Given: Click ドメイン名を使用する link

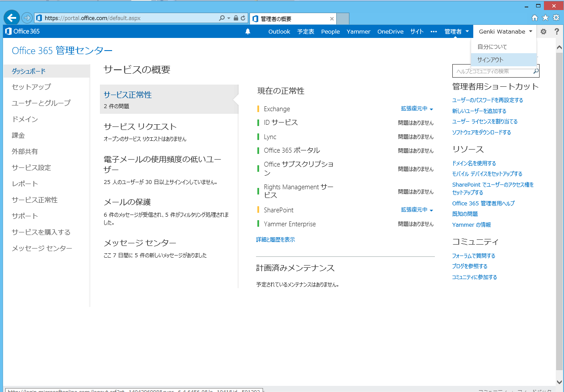Looking at the screenshot, I should [x=474, y=163].
